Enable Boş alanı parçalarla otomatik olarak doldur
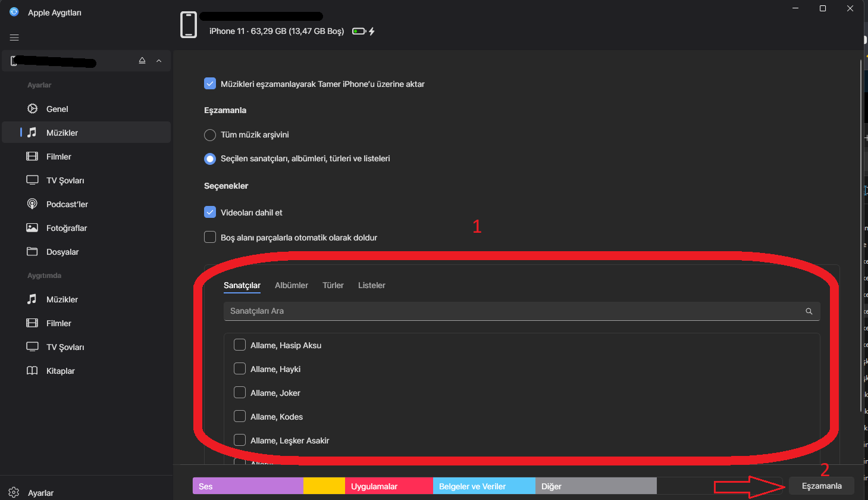Screen dimensions: 868x500 click(x=210, y=237)
